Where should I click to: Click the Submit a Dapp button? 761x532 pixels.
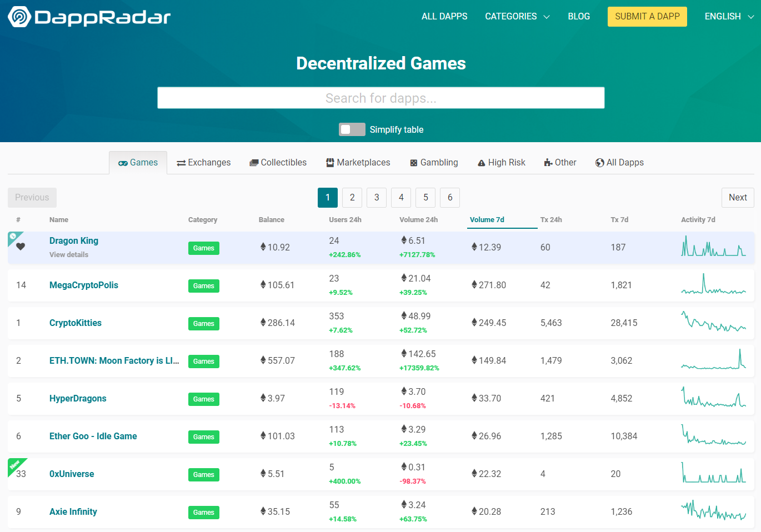click(x=647, y=17)
